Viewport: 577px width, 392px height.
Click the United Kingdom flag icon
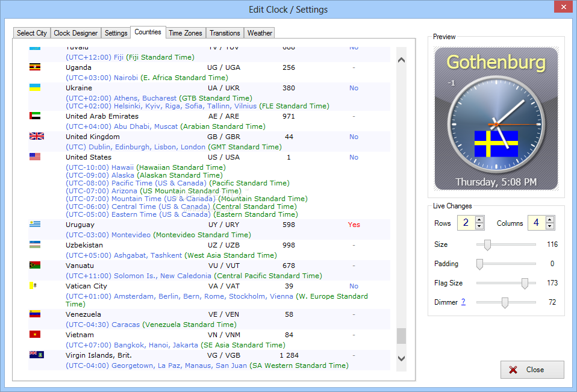36,136
